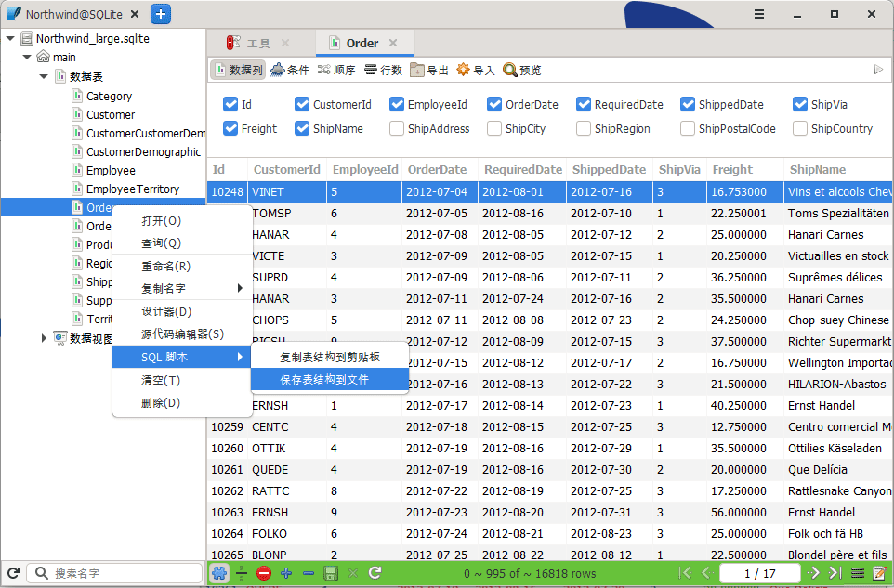Refresh grid data with the reload icon

pyautogui.click(x=375, y=573)
